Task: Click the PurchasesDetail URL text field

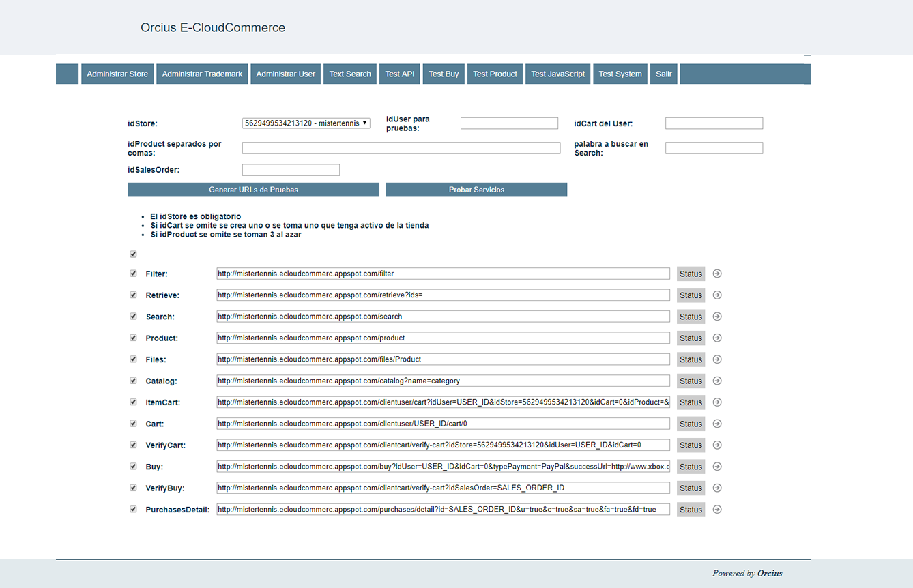Action: point(444,509)
